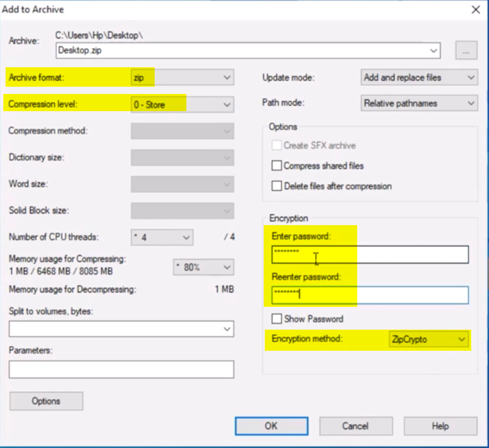489x448 pixels.
Task: Open Help for the archive dialog
Action: [440, 426]
